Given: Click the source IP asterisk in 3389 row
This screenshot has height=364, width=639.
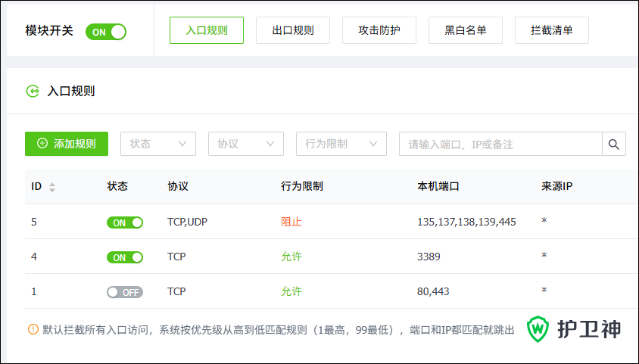Looking at the screenshot, I should (544, 256).
